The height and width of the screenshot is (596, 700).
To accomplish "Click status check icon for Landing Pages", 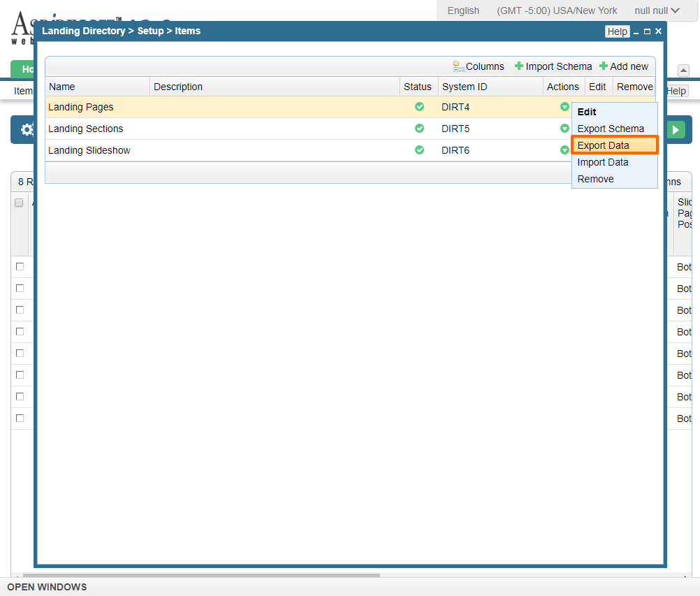I will click(419, 107).
